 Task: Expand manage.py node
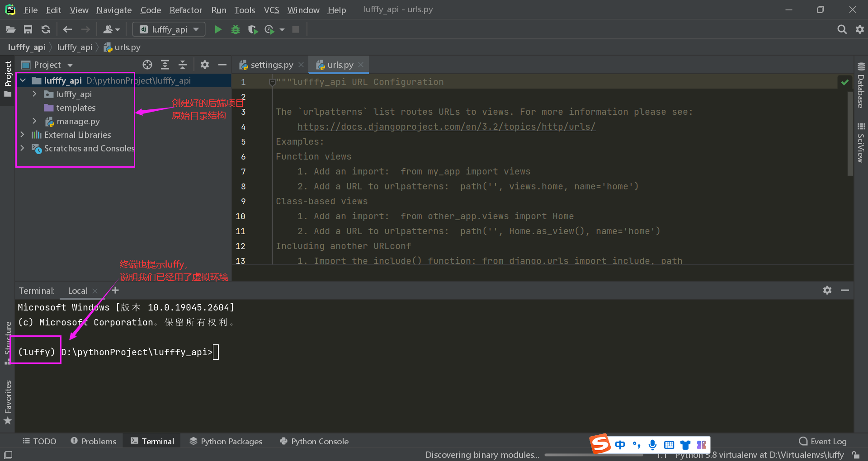pyautogui.click(x=34, y=121)
